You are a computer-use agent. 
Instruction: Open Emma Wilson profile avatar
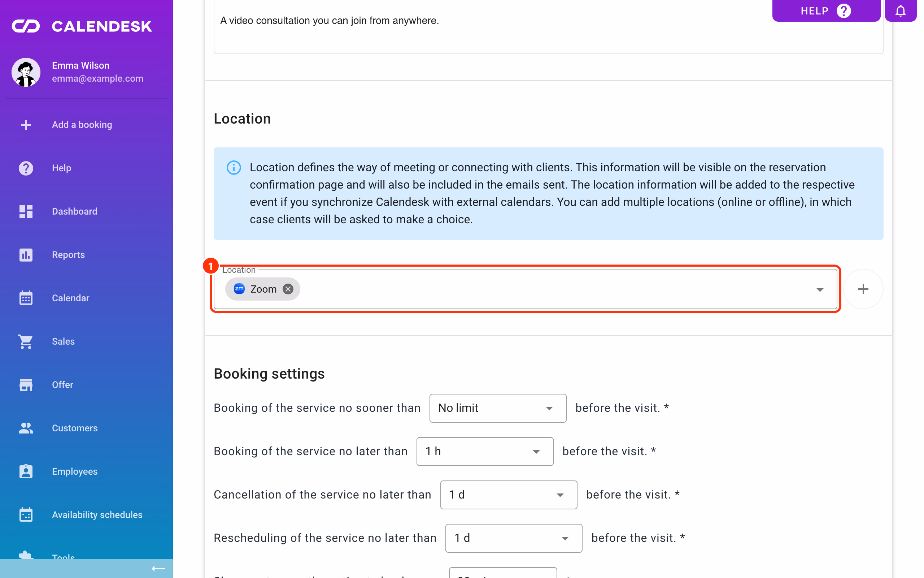[x=26, y=72]
